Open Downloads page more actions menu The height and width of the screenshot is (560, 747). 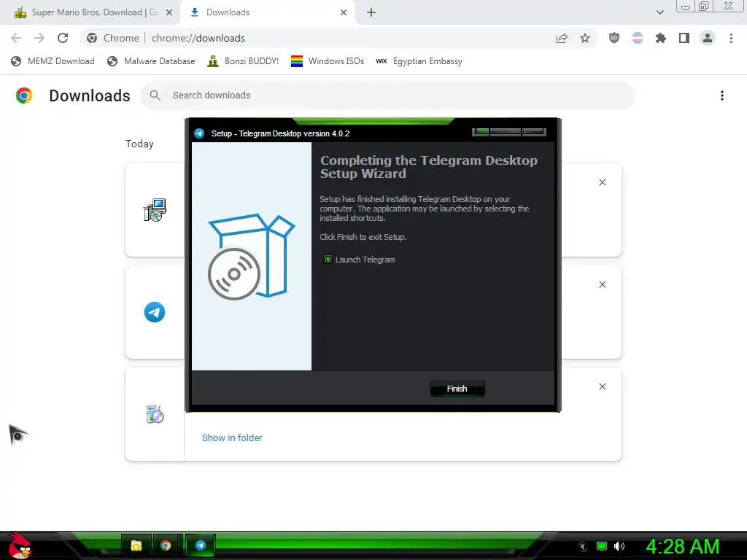722,96
